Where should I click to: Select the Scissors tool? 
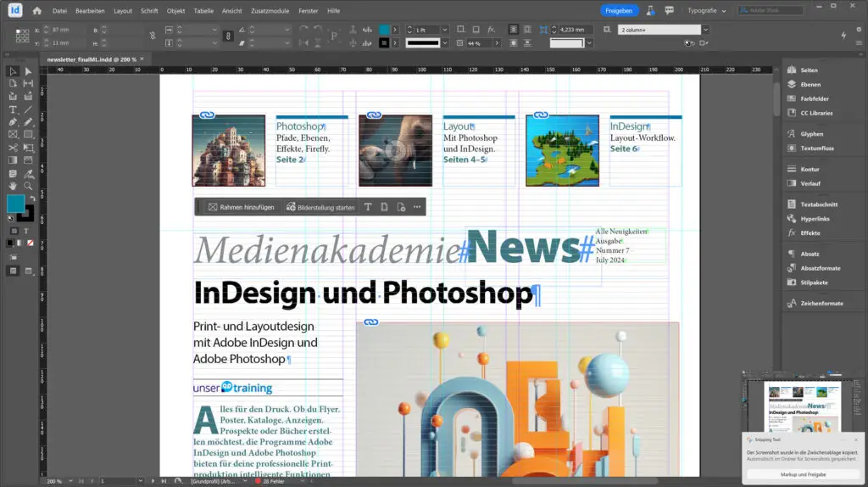(13, 148)
